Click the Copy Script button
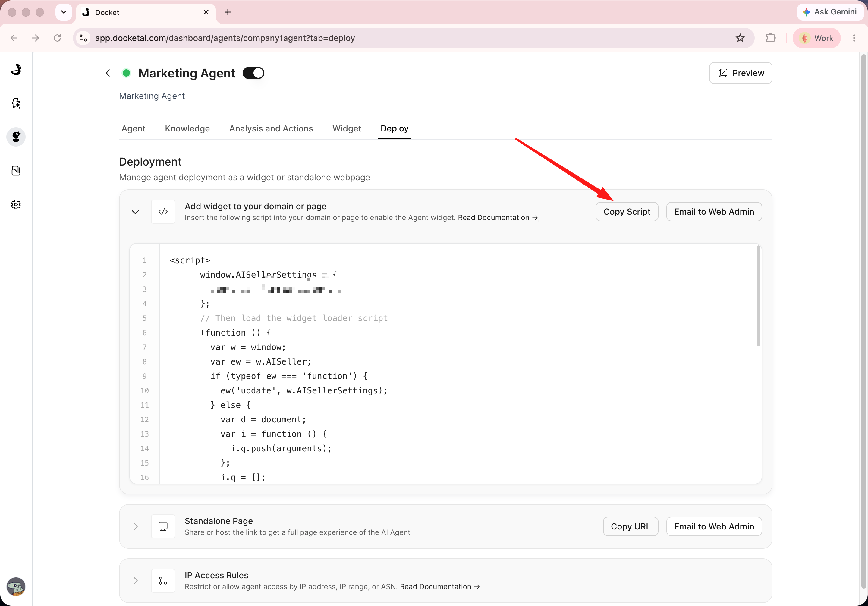 click(x=627, y=211)
